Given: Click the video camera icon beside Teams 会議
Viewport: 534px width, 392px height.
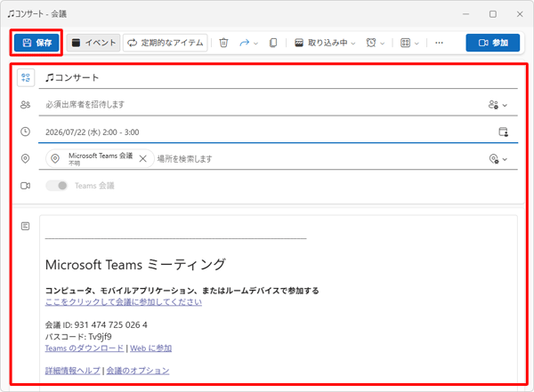Looking at the screenshot, I should coord(25,186).
